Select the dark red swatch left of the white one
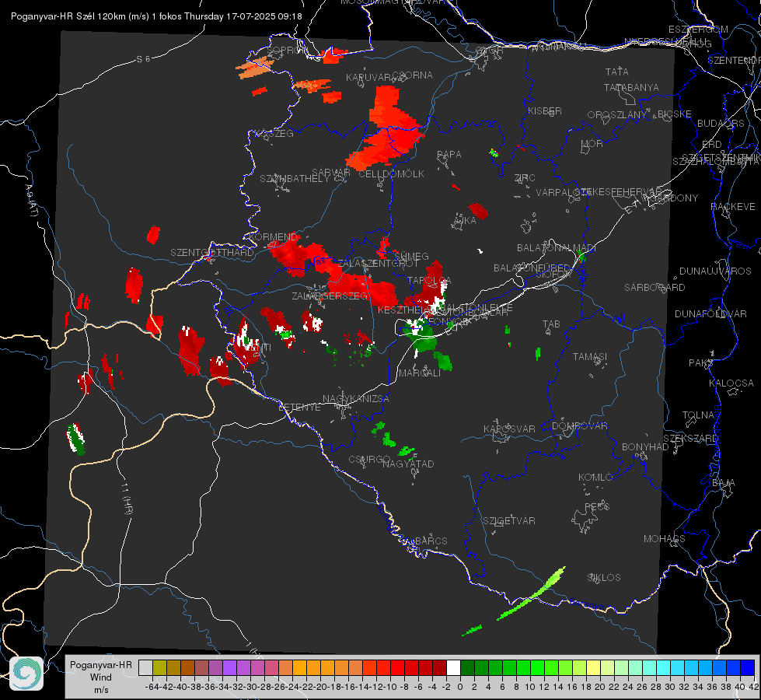761x700 pixels. click(439, 667)
